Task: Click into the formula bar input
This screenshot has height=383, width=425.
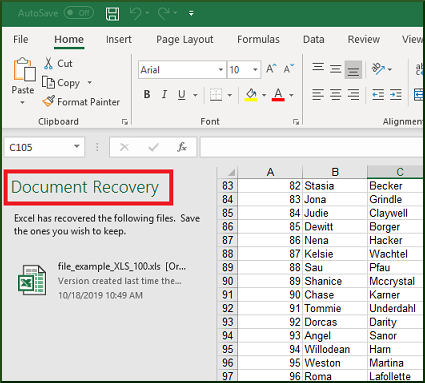Action: 311,147
